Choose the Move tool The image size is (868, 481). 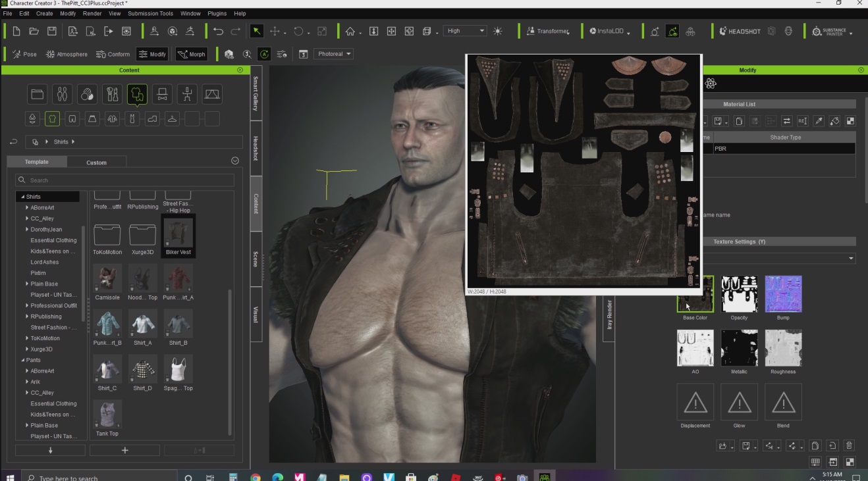point(275,31)
